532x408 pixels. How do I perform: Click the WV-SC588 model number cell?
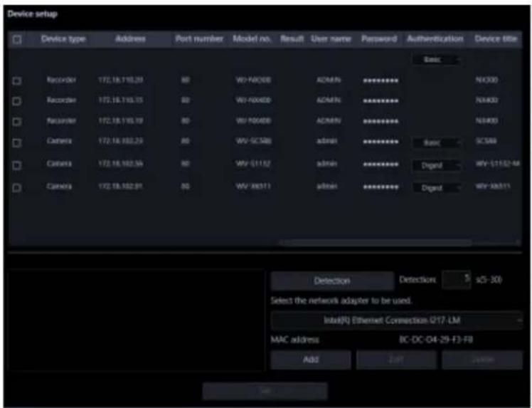[253, 141]
